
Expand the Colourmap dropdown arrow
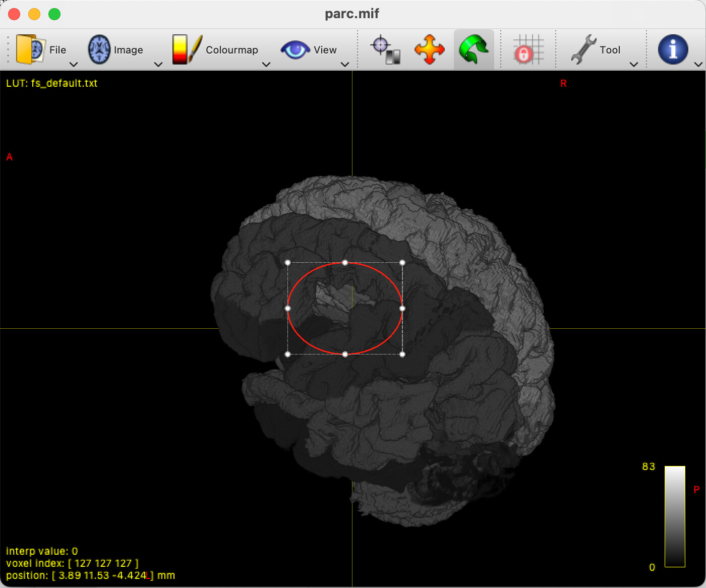tap(266, 64)
